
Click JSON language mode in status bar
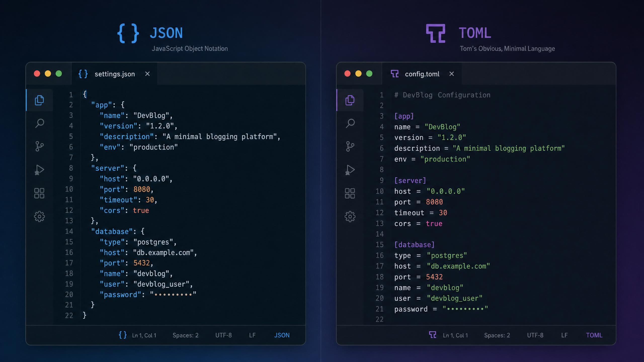pos(282,335)
